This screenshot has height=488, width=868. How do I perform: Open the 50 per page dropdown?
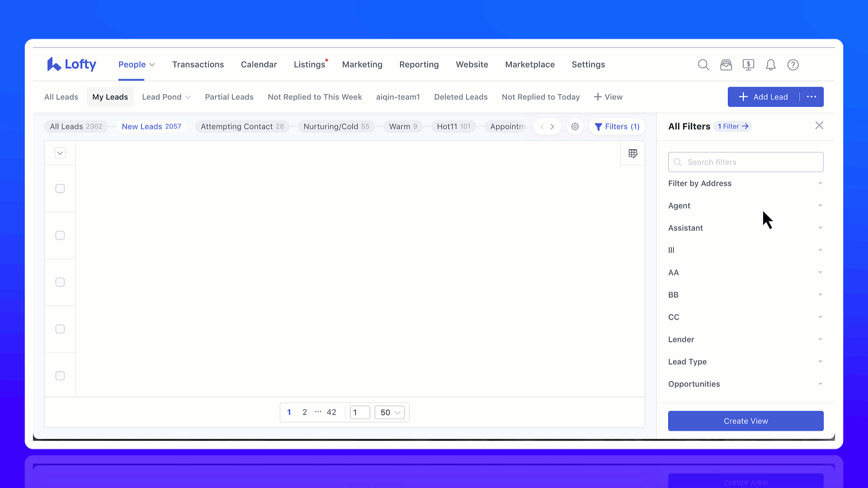point(390,412)
